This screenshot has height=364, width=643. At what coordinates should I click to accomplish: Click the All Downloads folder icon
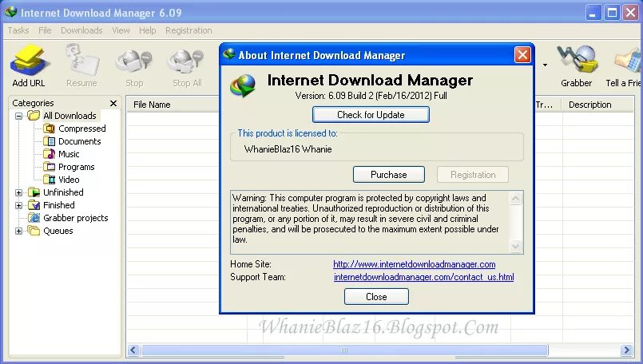[x=34, y=116]
